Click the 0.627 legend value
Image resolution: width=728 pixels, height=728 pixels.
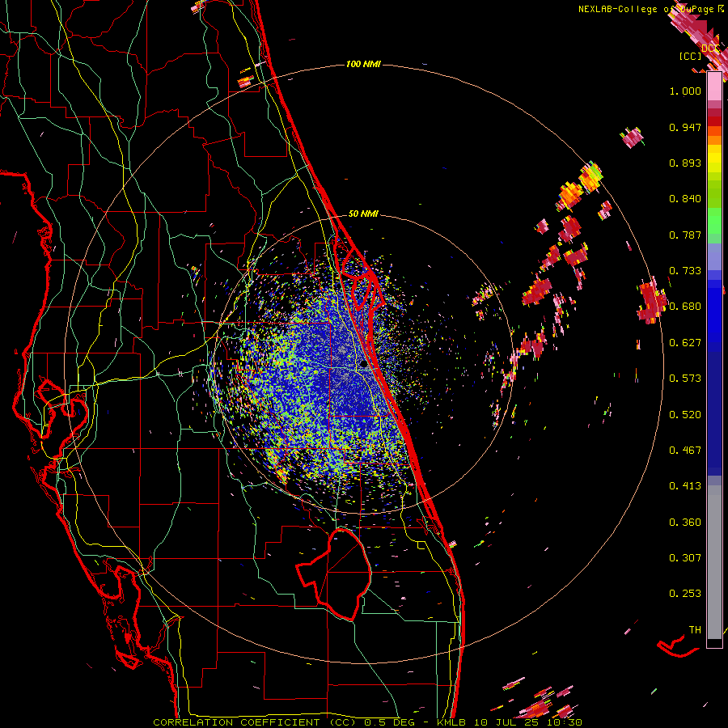[685, 343]
